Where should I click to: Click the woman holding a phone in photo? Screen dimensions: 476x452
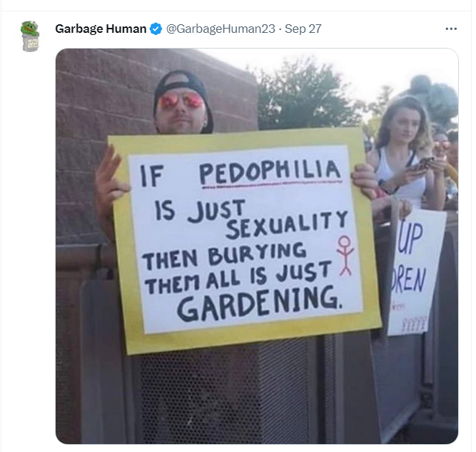click(404, 155)
